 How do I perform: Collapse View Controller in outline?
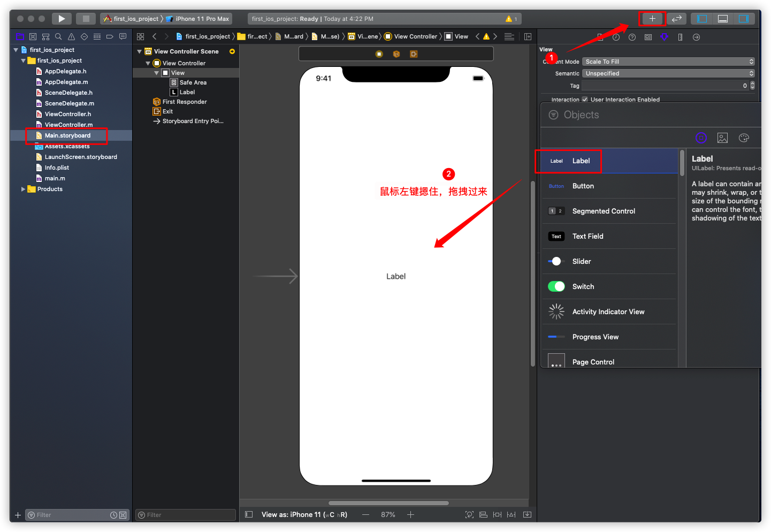(148, 63)
